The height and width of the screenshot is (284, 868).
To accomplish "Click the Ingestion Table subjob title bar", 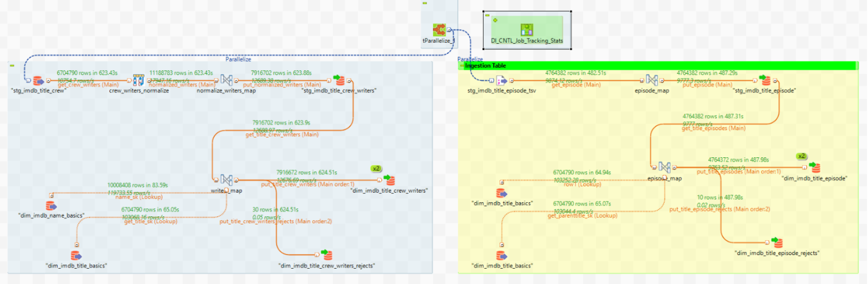I will 658,65.
